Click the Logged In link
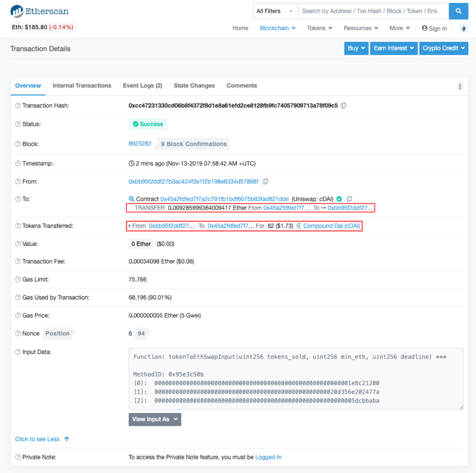The image size is (476, 473). coord(268,457)
